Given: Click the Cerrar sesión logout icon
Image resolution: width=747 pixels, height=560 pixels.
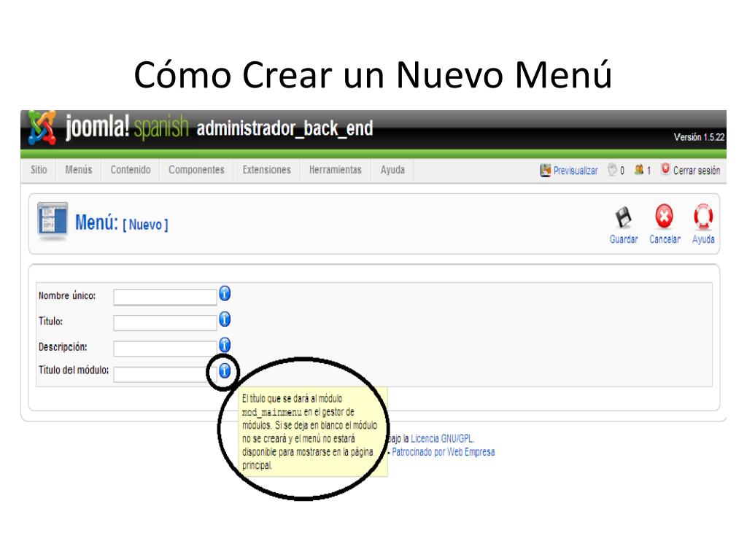Looking at the screenshot, I should coord(665,169).
